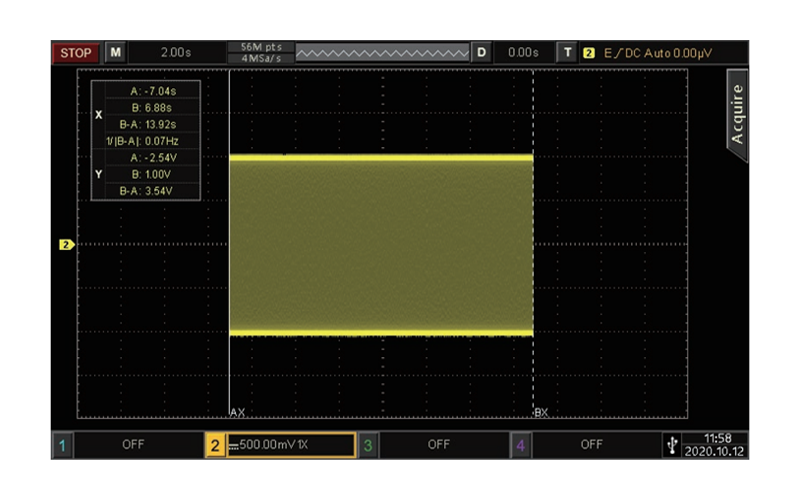Screen dimensions: 800x500
Task: Click the yellow trigger source 2 badge
Action: click(589, 53)
